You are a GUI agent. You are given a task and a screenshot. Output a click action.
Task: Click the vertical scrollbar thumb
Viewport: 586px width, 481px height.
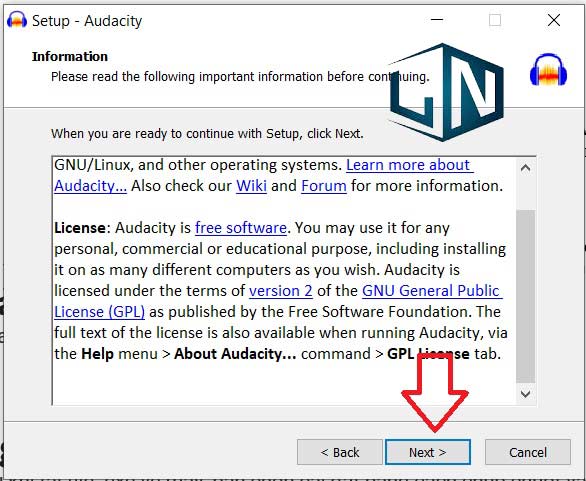(x=525, y=296)
